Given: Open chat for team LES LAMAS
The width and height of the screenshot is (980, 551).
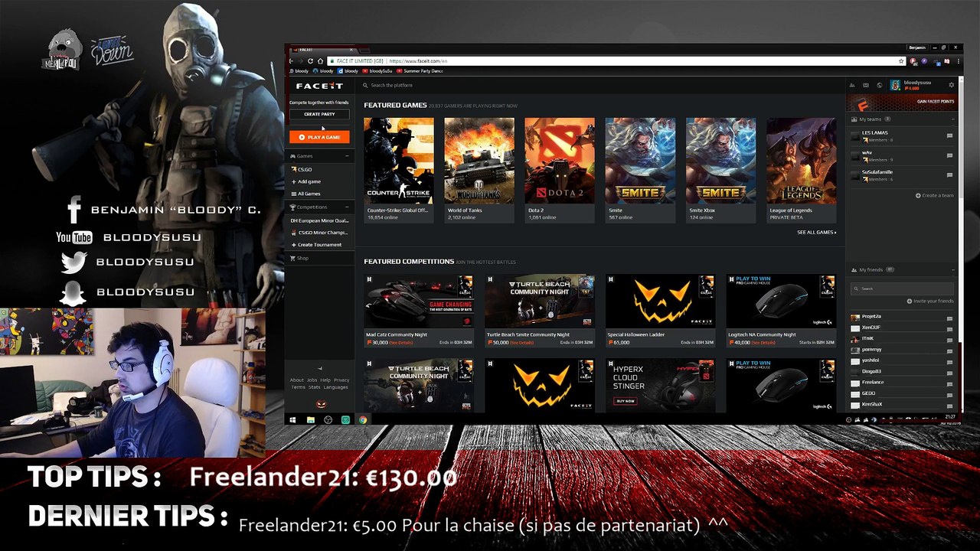Looking at the screenshot, I should 949,136.
